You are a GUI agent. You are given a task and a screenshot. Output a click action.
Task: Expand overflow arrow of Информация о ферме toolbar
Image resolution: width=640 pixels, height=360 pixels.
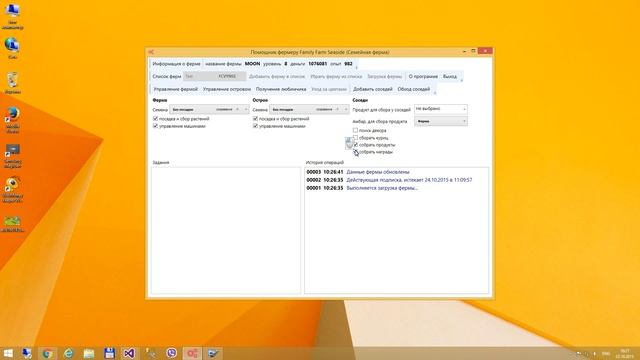[x=356, y=66]
